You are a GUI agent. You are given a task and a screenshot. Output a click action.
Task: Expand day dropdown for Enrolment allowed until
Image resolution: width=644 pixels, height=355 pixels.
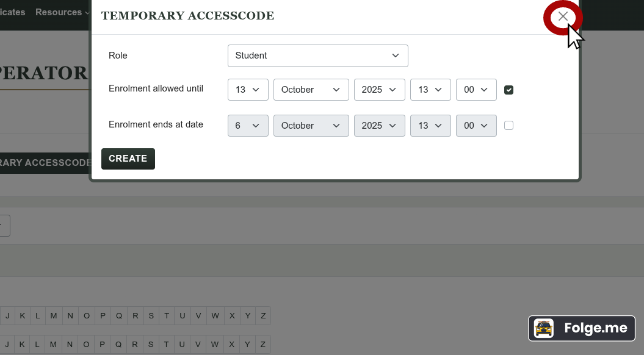click(x=248, y=90)
